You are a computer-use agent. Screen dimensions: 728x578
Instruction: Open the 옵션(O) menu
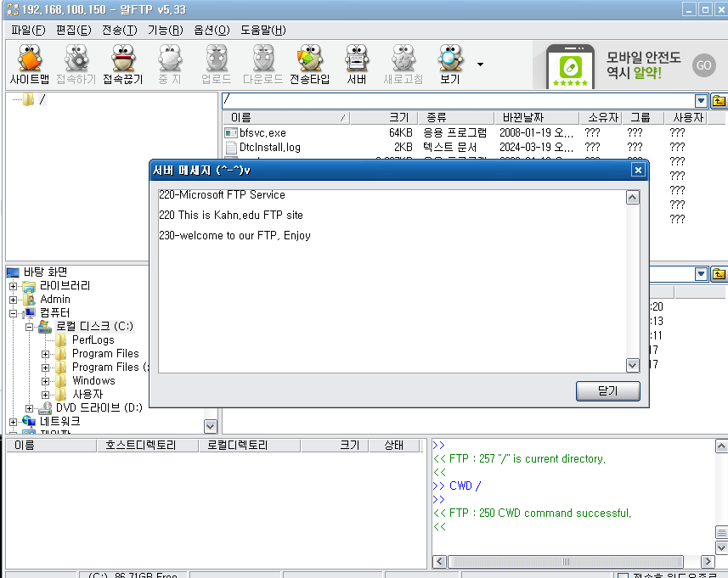pyautogui.click(x=212, y=31)
